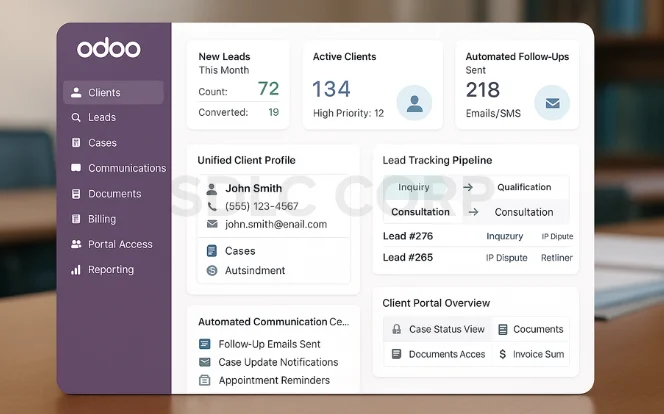Click the person icon beside John Smith
This screenshot has width=664, height=414.
[212, 189]
